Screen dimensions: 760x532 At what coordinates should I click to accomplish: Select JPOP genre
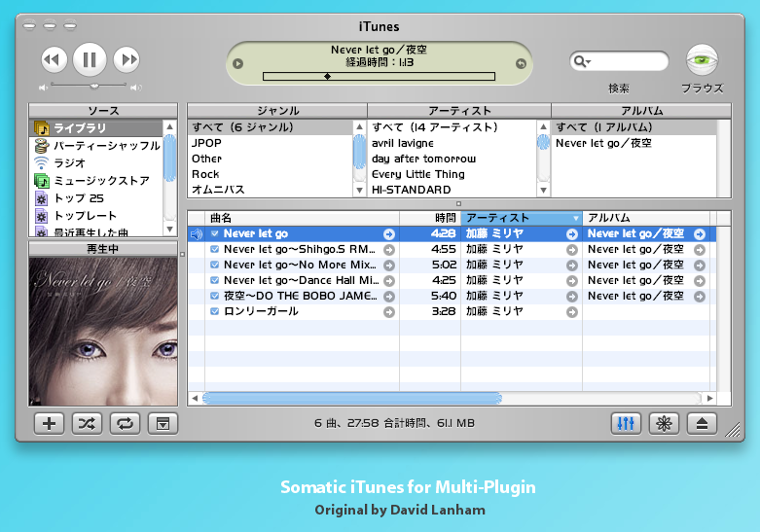point(271,143)
